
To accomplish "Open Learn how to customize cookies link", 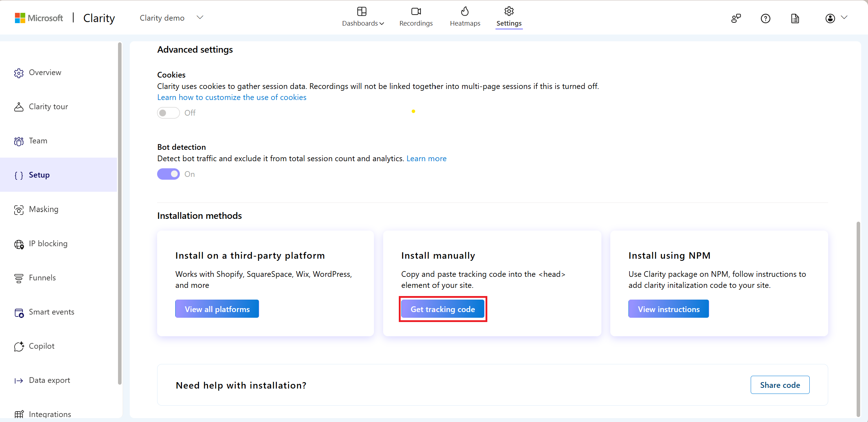I will click(x=231, y=97).
